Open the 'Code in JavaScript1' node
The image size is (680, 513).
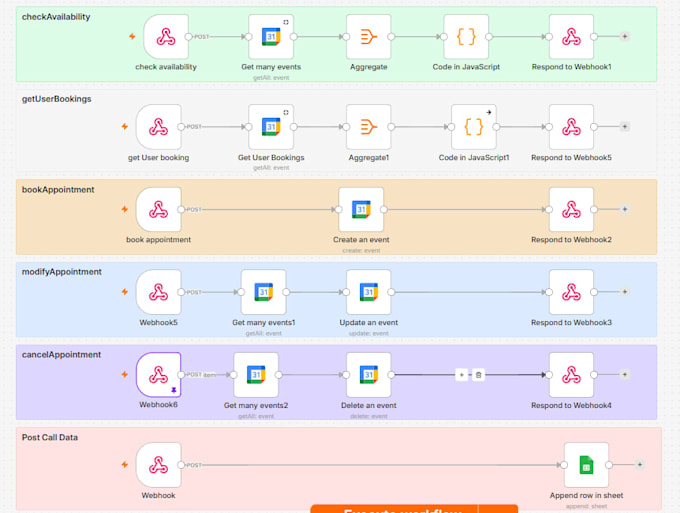[474, 127]
